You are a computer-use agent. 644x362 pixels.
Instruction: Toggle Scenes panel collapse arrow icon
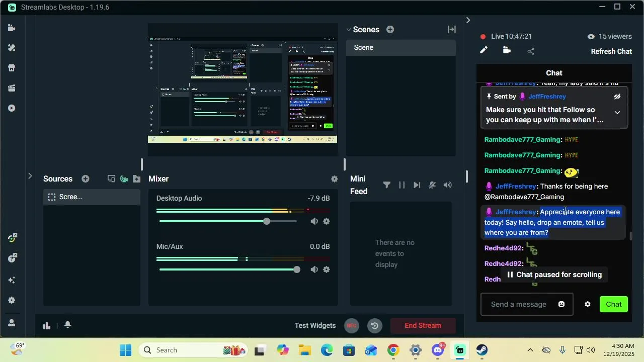click(x=452, y=30)
